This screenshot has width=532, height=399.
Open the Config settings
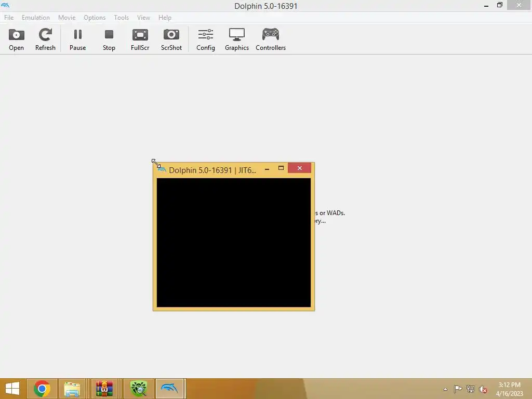coord(206,39)
